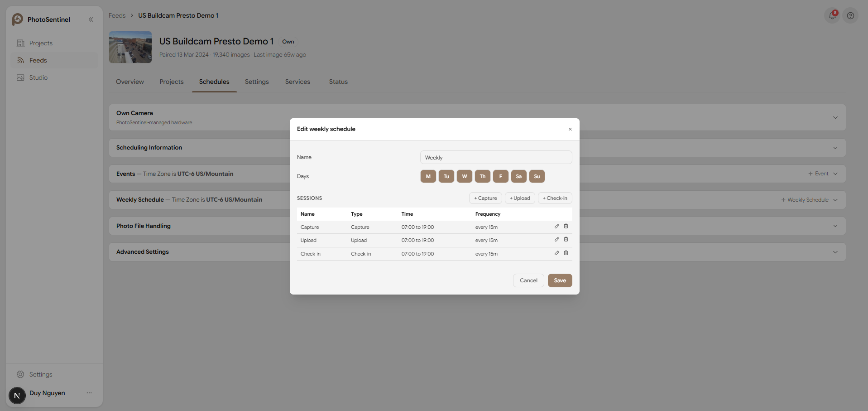The image size is (868, 411).
Task: Open the help question-mark icon
Action: pyautogui.click(x=851, y=16)
